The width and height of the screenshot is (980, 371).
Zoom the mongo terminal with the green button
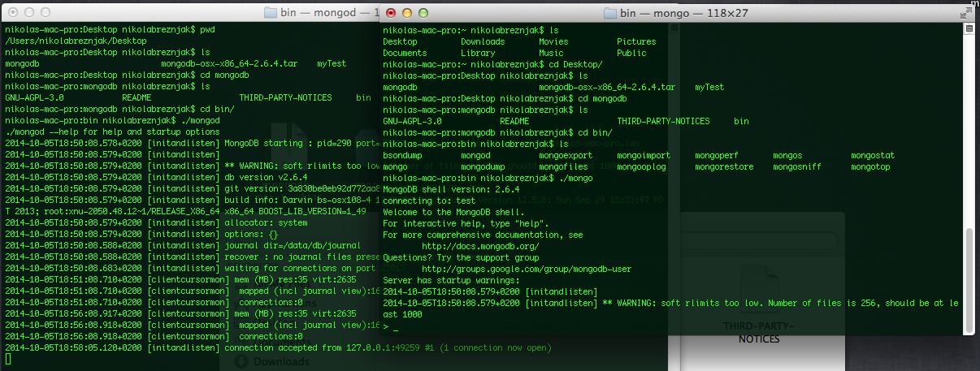422,12
